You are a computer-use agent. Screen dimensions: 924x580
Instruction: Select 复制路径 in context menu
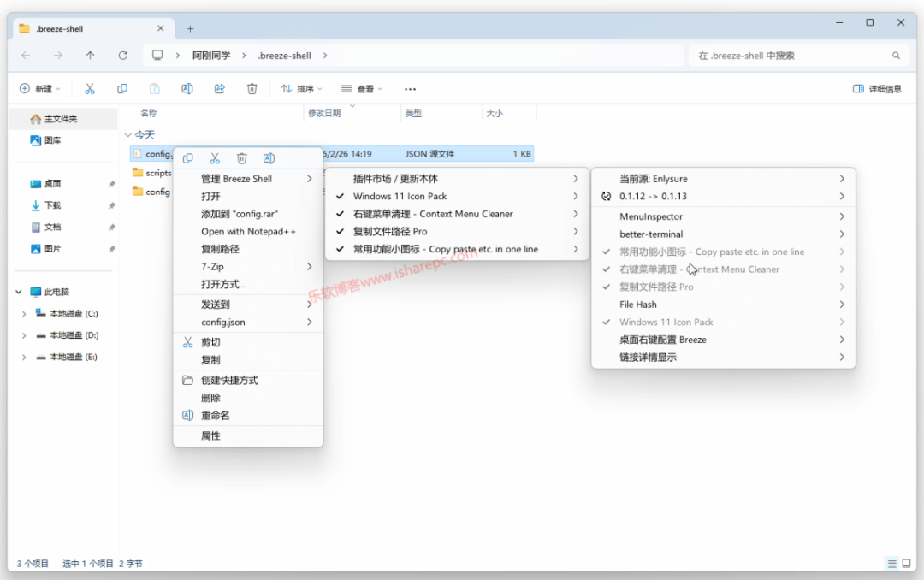[x=248, y=249]
